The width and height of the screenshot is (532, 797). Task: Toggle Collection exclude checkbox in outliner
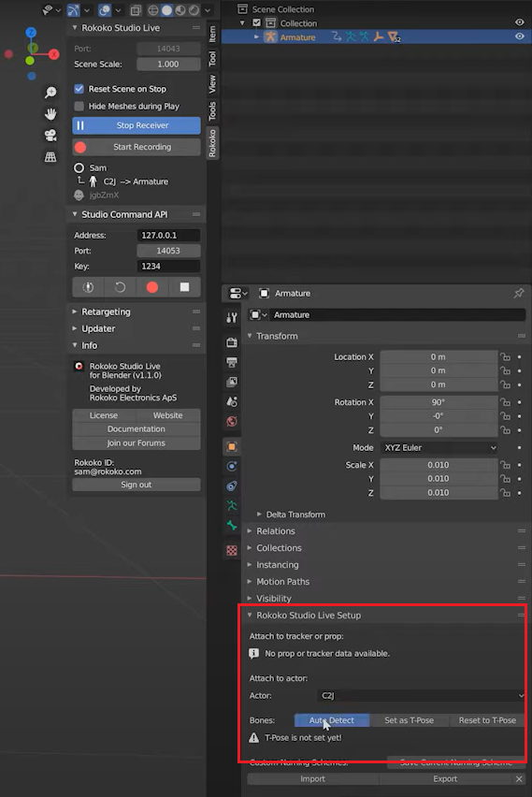[x=256, y=22]
